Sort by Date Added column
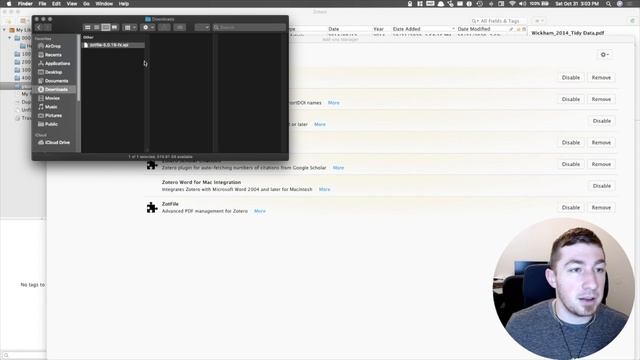This screenshot has height=360, width=640. pos(407,29)
